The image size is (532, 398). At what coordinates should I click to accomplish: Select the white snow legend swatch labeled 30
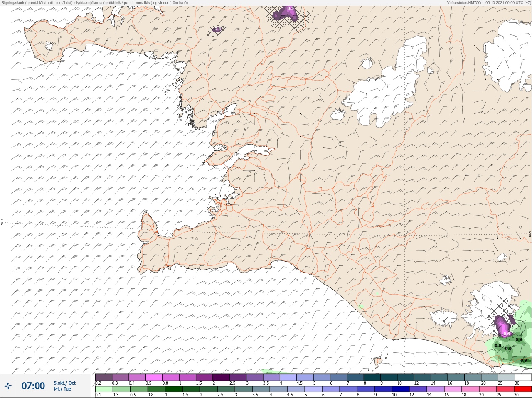coord(523,377)
